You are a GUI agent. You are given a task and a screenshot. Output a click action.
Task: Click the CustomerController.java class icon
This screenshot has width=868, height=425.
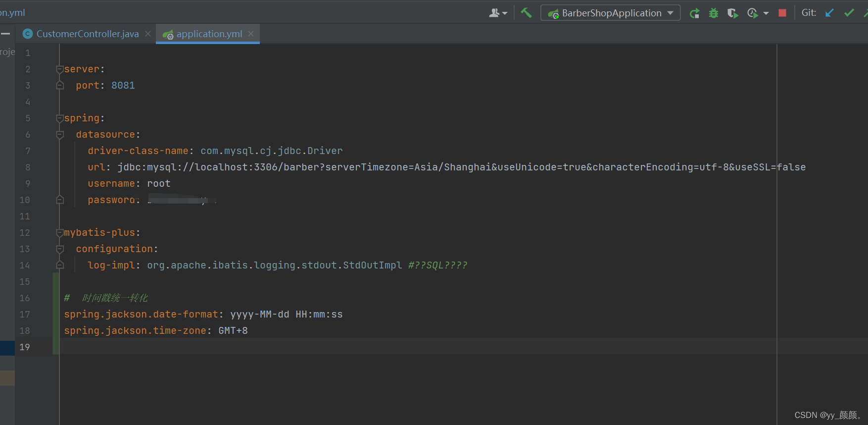click(28, 34)
